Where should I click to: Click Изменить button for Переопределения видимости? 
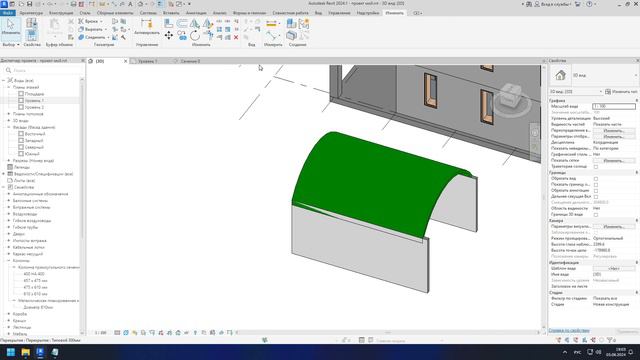[x=613, y=131]
